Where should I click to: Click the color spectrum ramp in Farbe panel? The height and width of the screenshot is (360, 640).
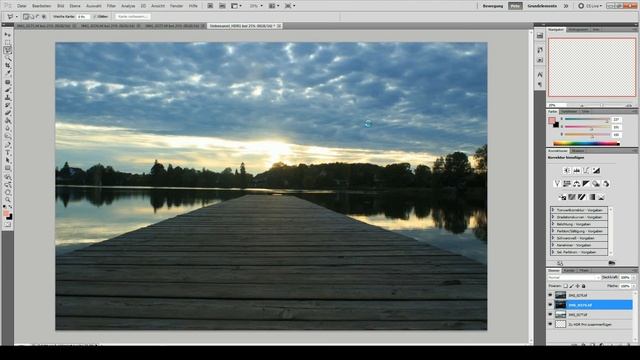(x=586, y=144)
